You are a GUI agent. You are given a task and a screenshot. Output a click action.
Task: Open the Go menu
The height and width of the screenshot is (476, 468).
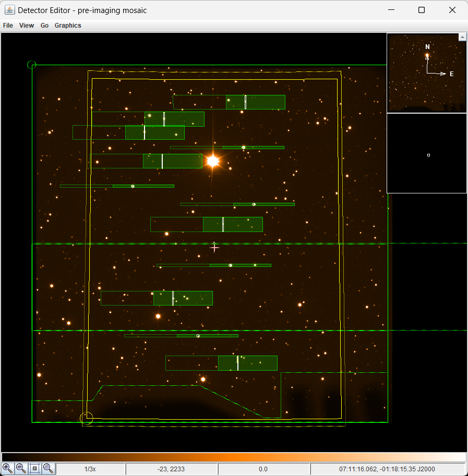[44, 26]
